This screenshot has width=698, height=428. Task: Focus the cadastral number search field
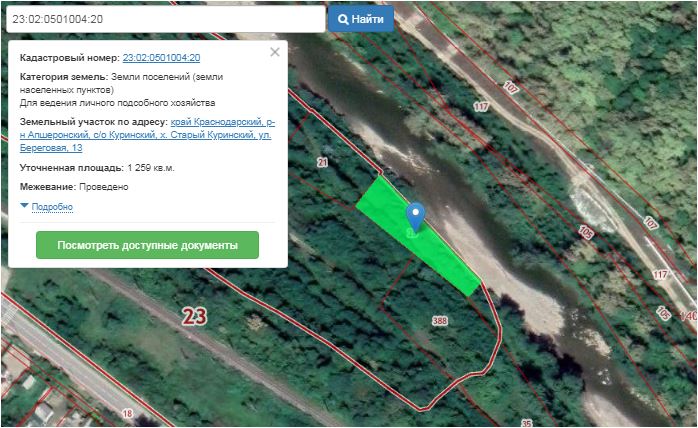[166, 19]
